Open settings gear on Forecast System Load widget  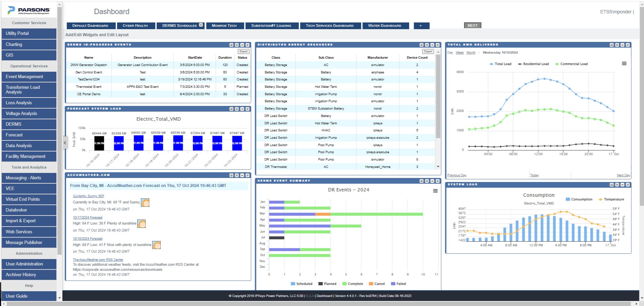coord(231,109)
